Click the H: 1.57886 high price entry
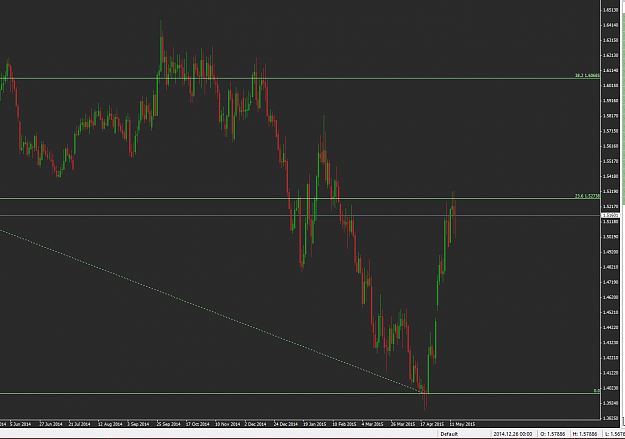The width and height of the screenshot is (625, 439). coord(585,434)
